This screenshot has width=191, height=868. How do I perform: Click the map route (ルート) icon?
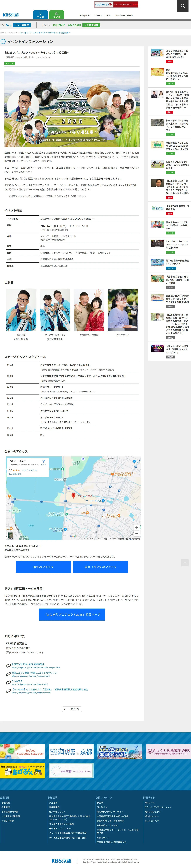43,462
